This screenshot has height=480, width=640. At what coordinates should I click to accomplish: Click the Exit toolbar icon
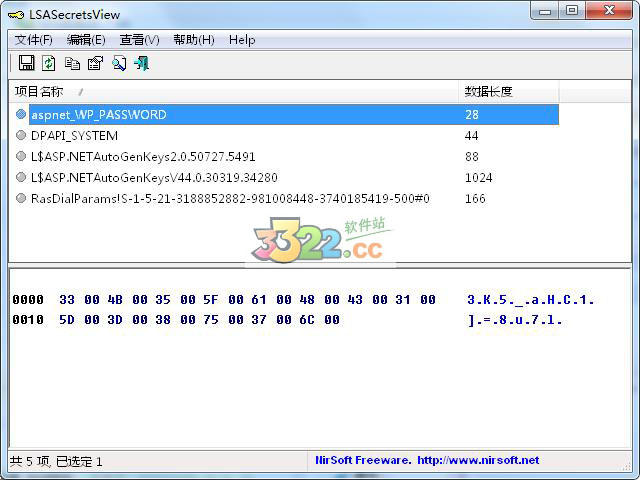click(142, 63)
